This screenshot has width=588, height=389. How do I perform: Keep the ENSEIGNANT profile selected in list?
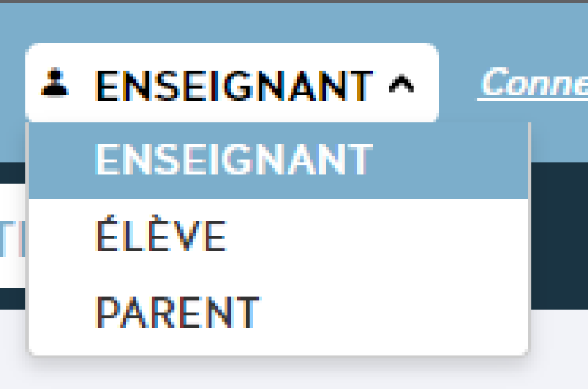234,159
